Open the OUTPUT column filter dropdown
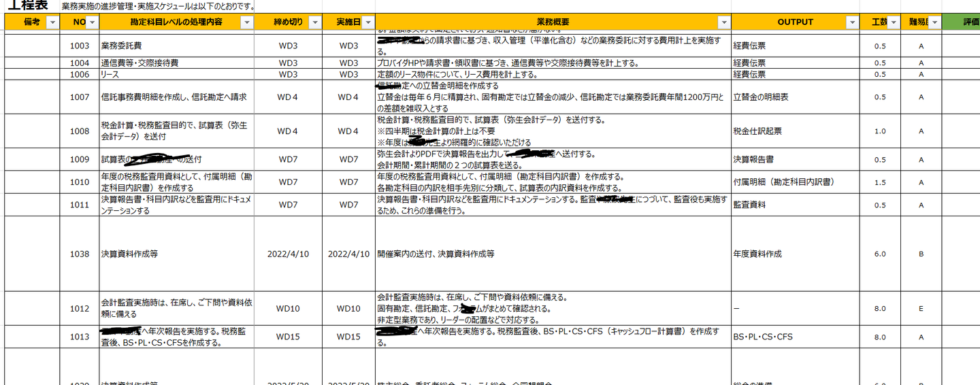The width and height of the screenshot is (980, 385). [852, 22]
